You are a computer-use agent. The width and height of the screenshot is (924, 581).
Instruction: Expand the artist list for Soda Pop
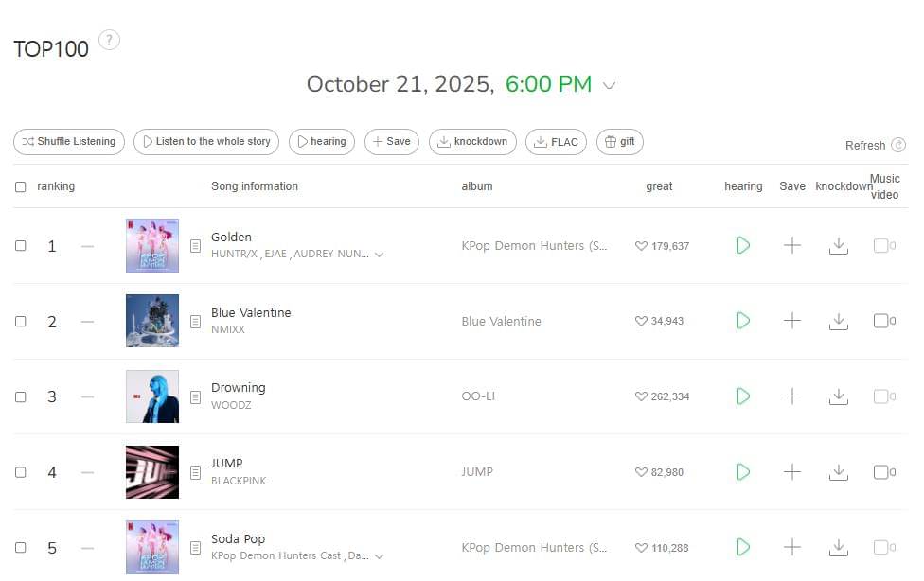pos(379,556)
